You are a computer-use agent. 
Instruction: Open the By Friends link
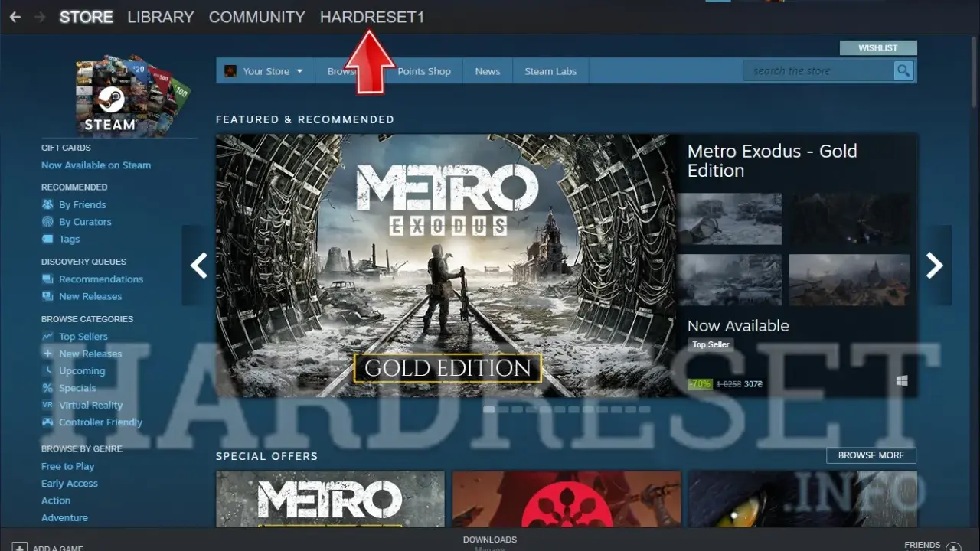point(82,204)
